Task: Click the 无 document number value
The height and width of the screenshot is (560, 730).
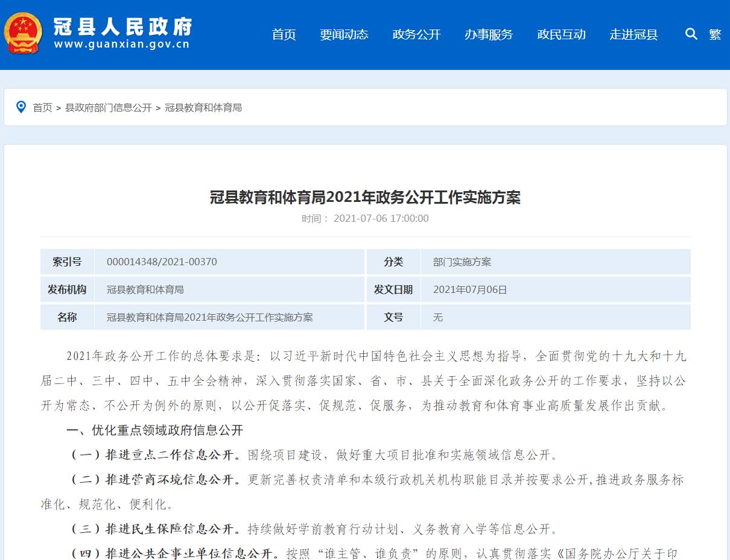Action: pos(438,317)
